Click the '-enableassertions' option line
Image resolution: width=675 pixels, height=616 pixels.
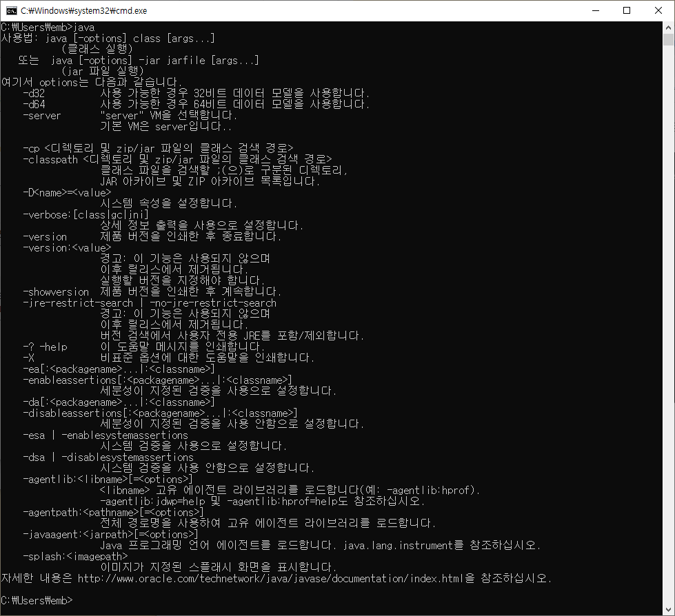[x=158, y=380]
